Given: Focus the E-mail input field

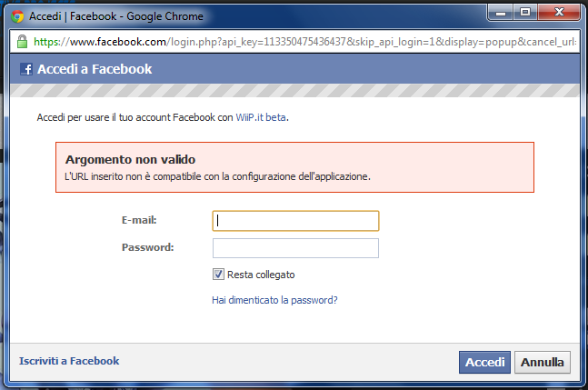Looking at the screenshot, I should pyautogui.click(x=295, y=221).
